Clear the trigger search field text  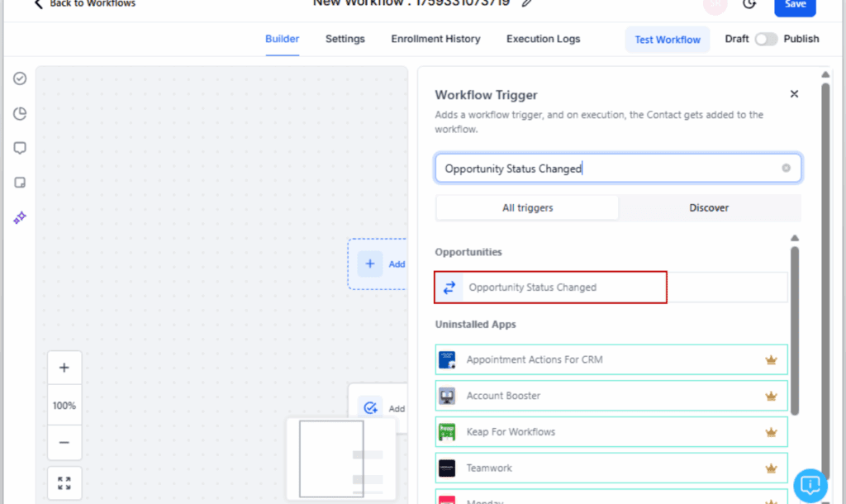[x=786, y=169]
